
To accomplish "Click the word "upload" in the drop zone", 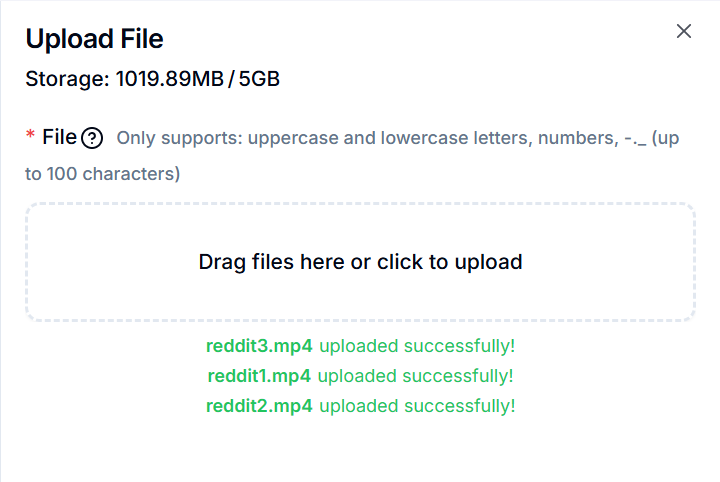I will [x=489, y=262].
